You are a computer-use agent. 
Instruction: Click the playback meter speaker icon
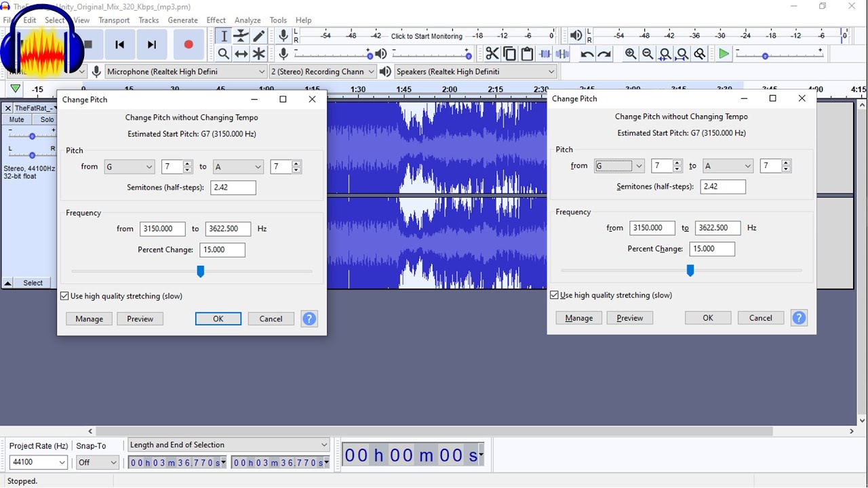[576, 36]
